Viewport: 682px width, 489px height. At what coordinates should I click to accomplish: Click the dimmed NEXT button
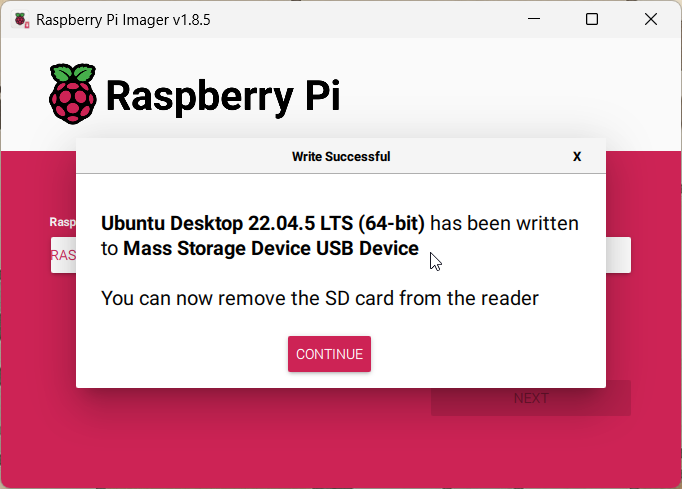click(x=531, y=398)
